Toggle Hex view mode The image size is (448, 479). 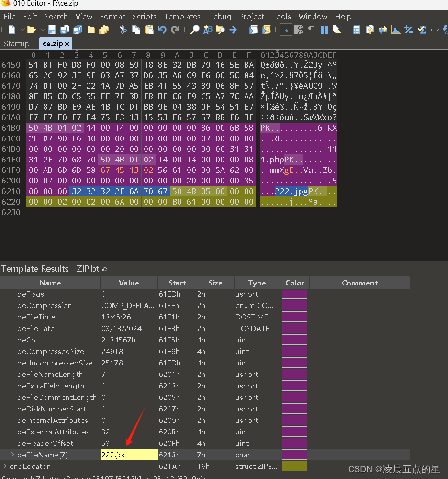click(286, 29)
